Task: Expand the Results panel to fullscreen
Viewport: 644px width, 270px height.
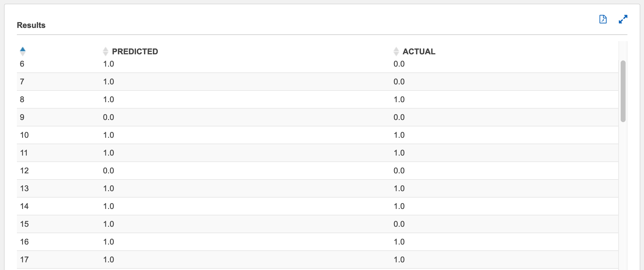Action: (623, 19)
